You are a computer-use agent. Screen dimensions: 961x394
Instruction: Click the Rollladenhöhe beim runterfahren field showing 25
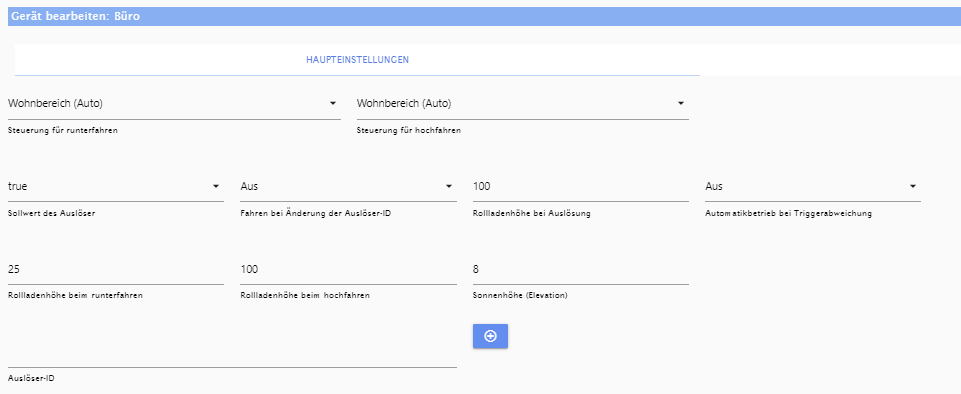(x=116, y=270)
